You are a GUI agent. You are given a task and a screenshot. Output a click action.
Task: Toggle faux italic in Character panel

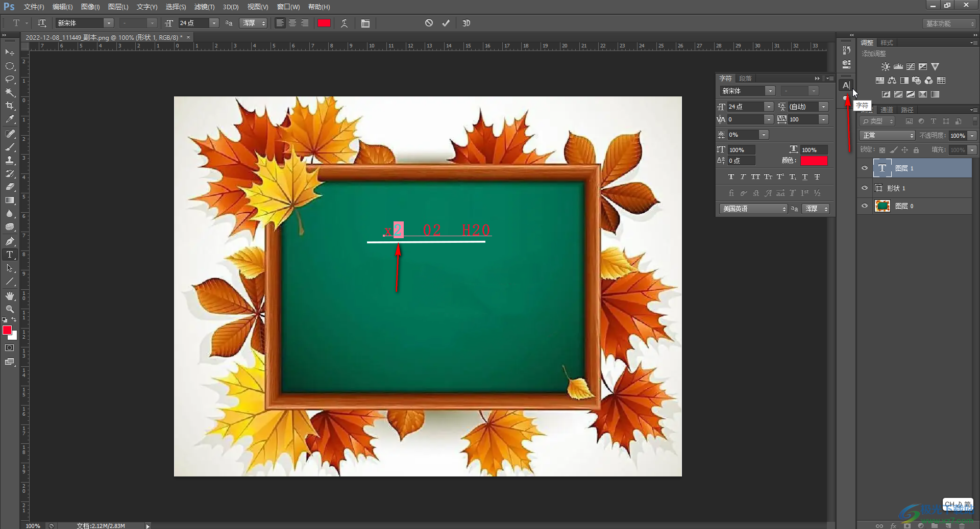coord(743,177)
